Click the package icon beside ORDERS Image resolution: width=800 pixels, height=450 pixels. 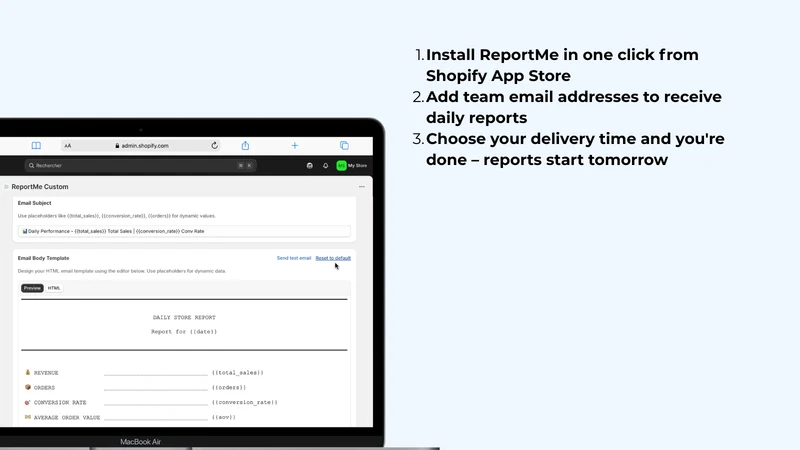28,387
